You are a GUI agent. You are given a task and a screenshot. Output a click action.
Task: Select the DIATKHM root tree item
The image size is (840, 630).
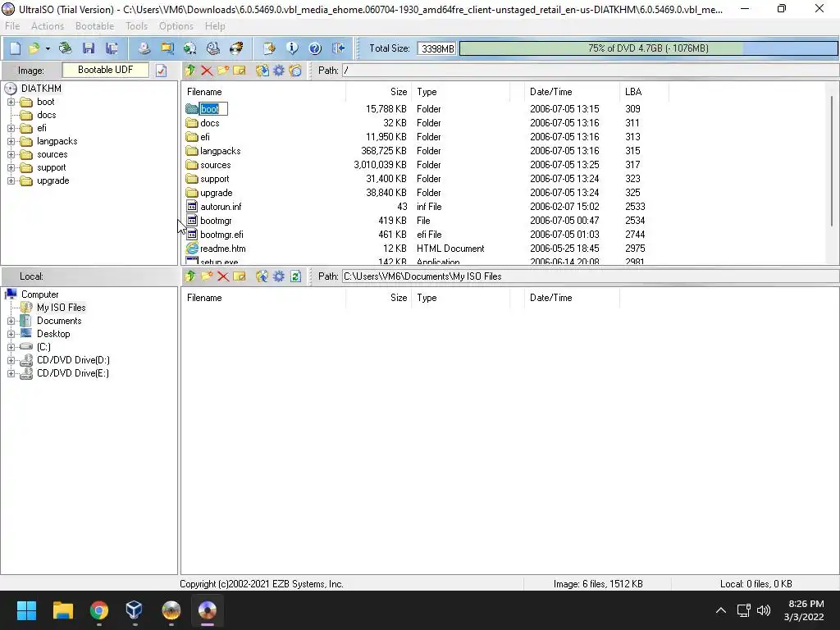41,89
